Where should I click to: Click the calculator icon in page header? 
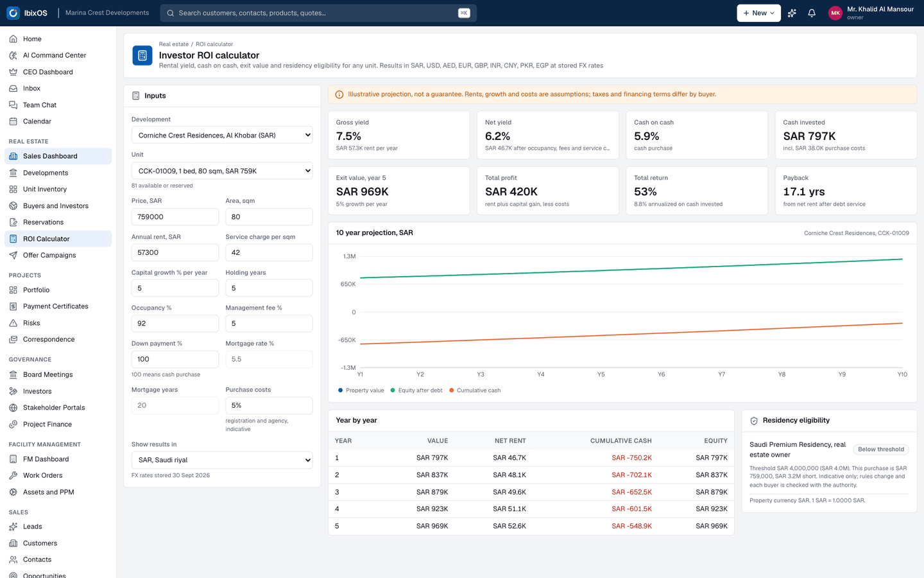(142, 55)
